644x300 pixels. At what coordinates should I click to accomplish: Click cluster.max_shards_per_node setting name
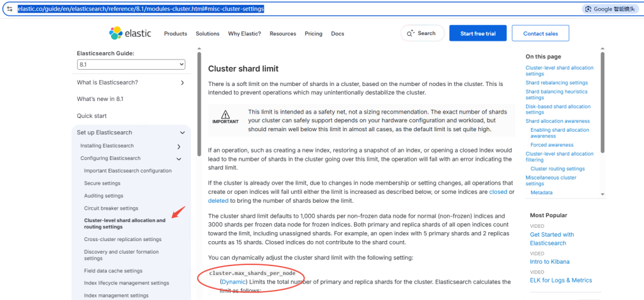(252, 273)
